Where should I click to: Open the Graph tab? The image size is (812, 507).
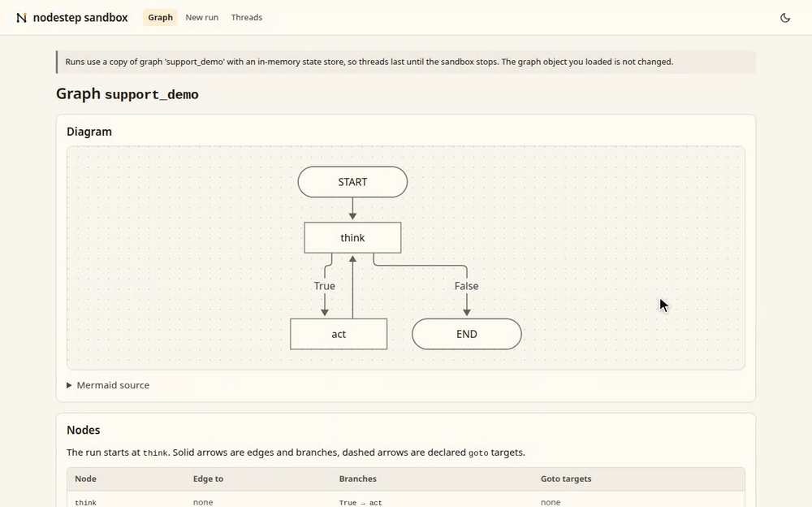click(160, 17)
